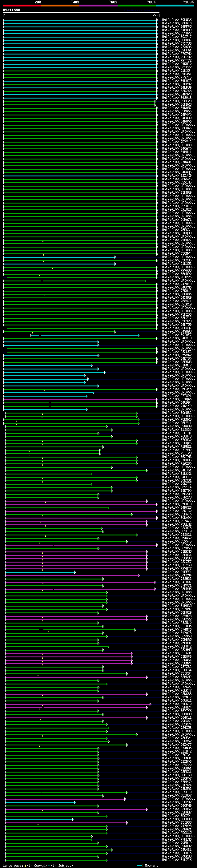Select label UniRef100_Q4U994
This screenshot has height=868, width=197.
coord(177,403)
